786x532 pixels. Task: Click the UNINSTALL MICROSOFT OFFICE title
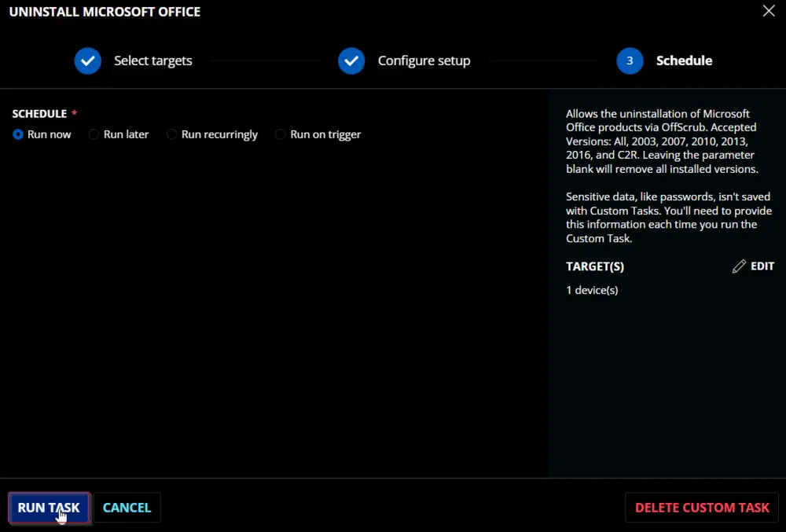click(105, 12)
